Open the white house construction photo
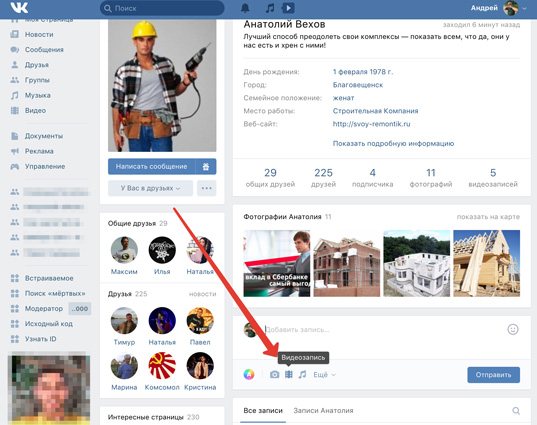Viewport: 537px width, 425px height. (x=416, y=263)
